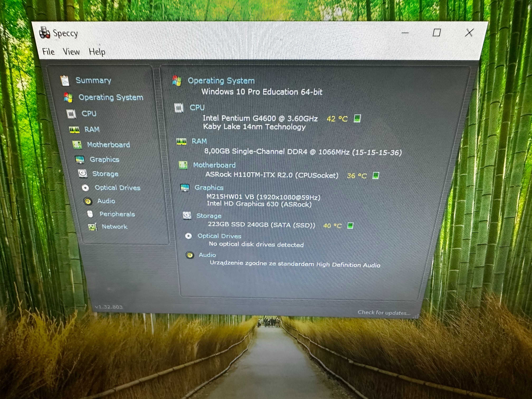Click the 40 °C storage temperature value

point(332,226)
